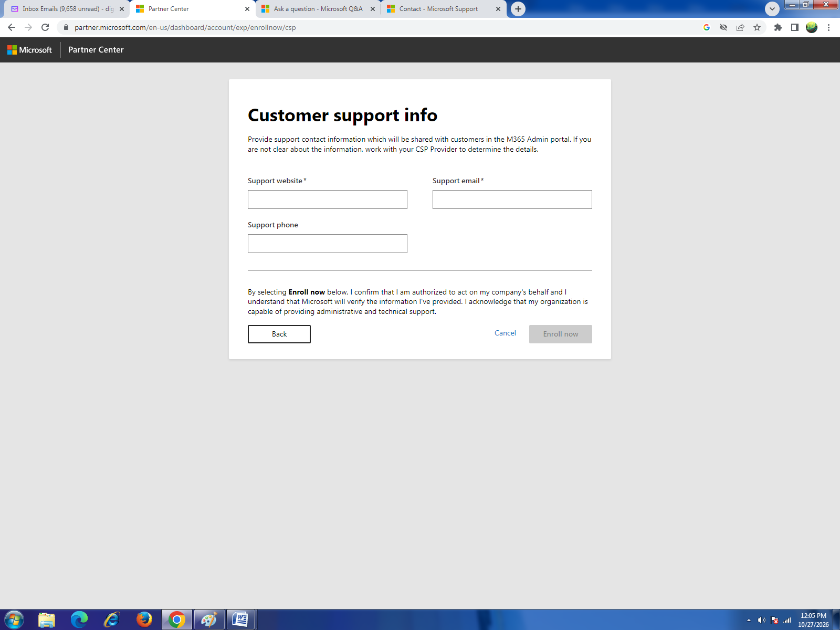
Task: Click the Chrome taskbar icon
Action: [x=177, y=620]
